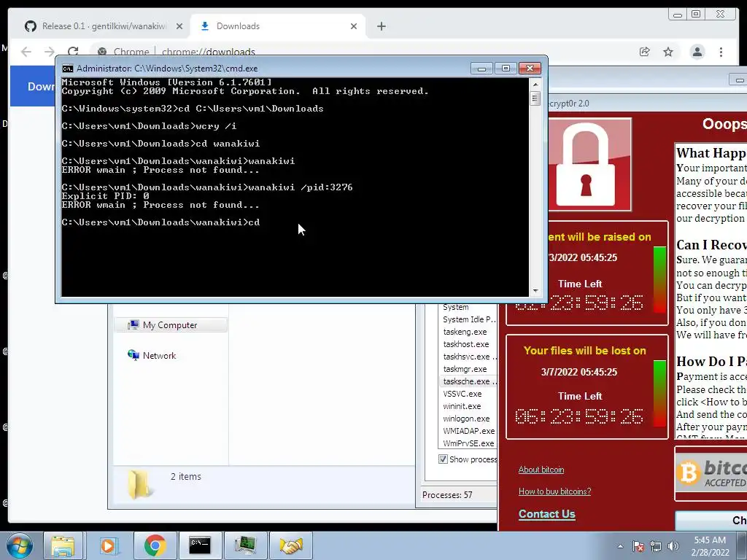Image resolution: width=747 pixels, height=560 pixels.
Task: Click the files lost countdown color bar
Action: pyautogui.click(x=659, y=393)
